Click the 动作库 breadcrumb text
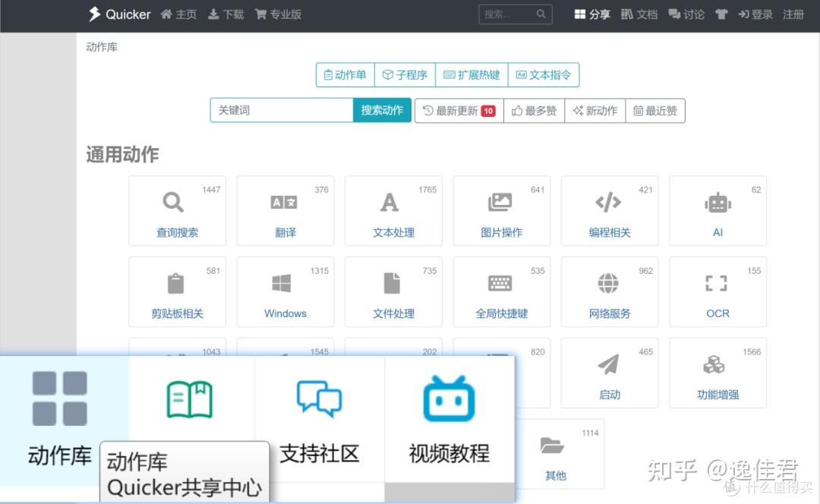This screenshot has width=820, height=504. 102,47
